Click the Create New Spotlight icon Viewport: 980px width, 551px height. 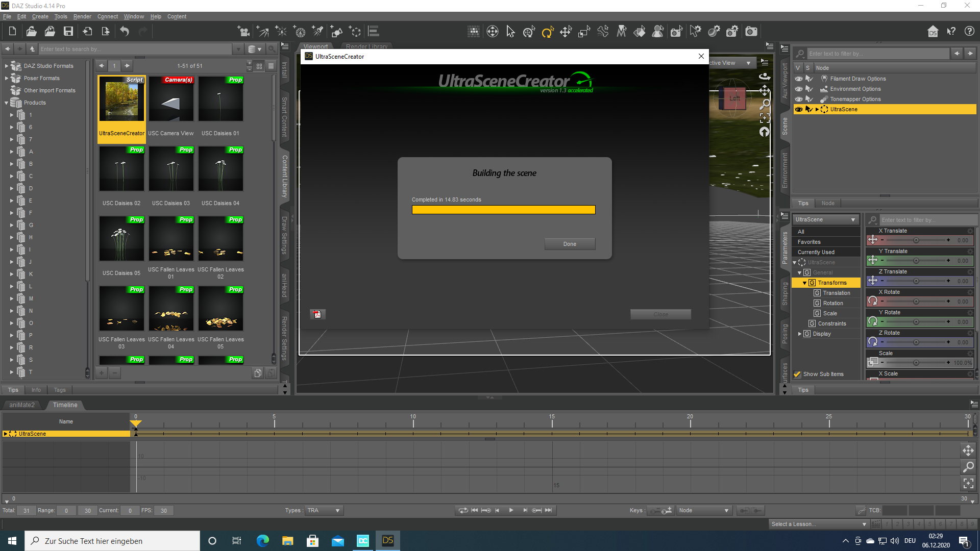tap(318, 32)
